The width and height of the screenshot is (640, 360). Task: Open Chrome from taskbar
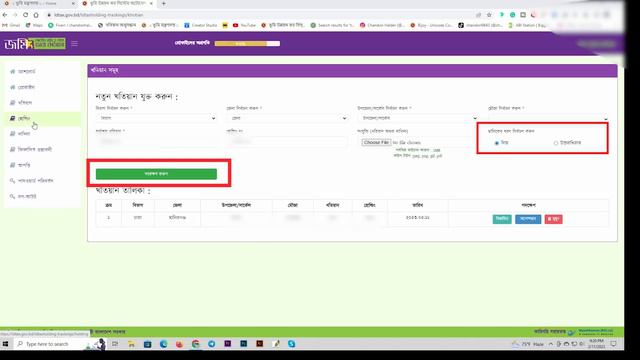[x=196, y=344]
